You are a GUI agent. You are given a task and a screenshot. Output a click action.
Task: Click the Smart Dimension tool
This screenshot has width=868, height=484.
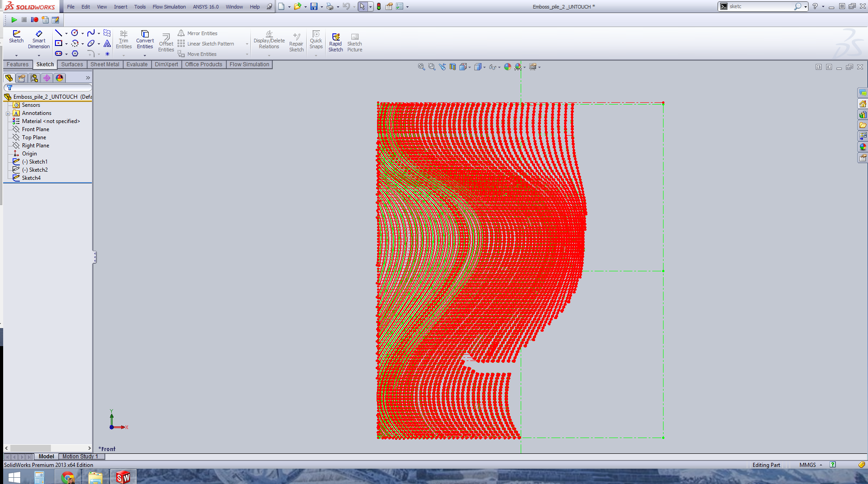click(x=39, y=40)
